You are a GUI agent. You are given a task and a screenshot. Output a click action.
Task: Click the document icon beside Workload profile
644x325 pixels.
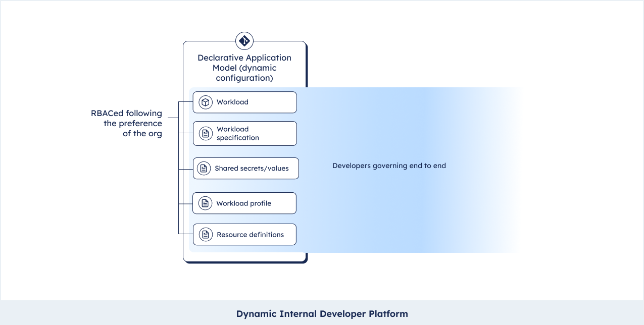[205, 203]
